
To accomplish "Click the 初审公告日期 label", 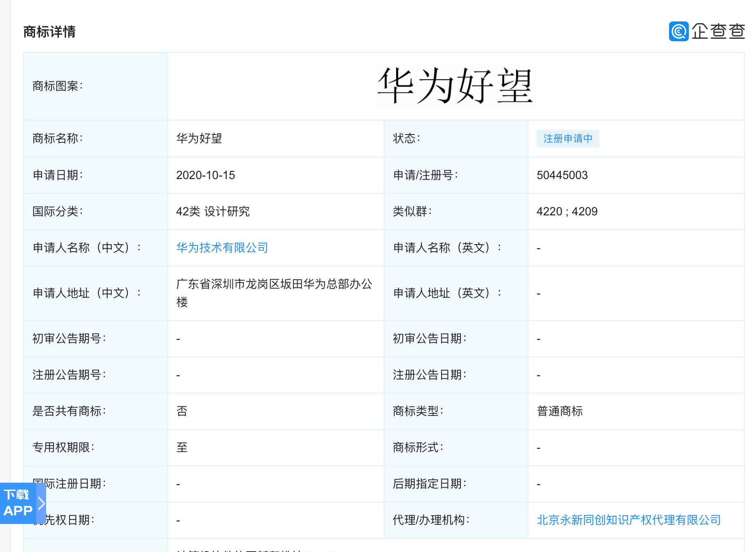I will point(430,339).
